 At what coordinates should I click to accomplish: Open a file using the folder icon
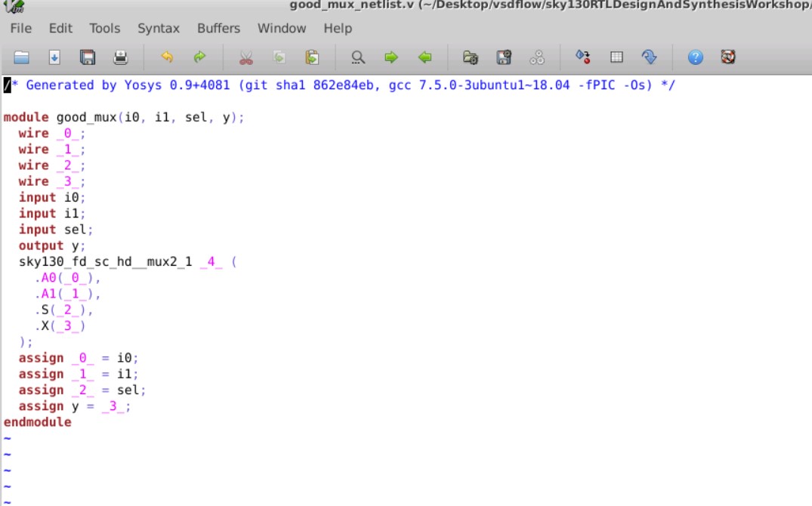tap(21, 57)
